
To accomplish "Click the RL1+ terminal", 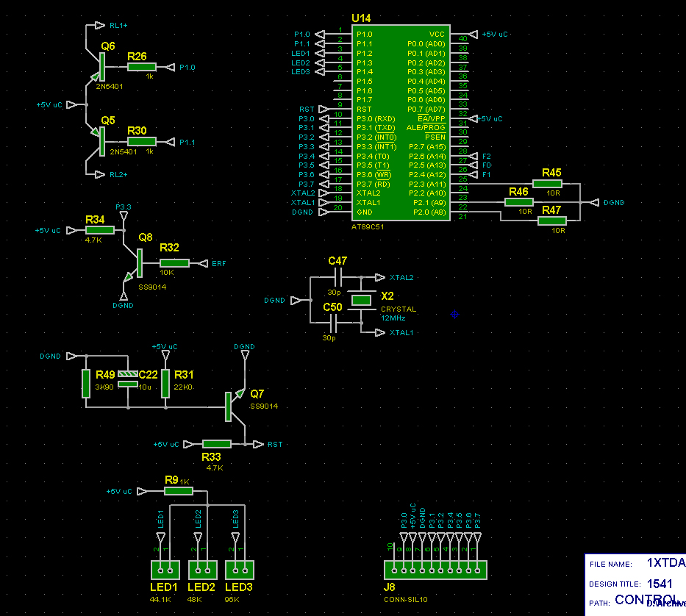I will 100,26.
